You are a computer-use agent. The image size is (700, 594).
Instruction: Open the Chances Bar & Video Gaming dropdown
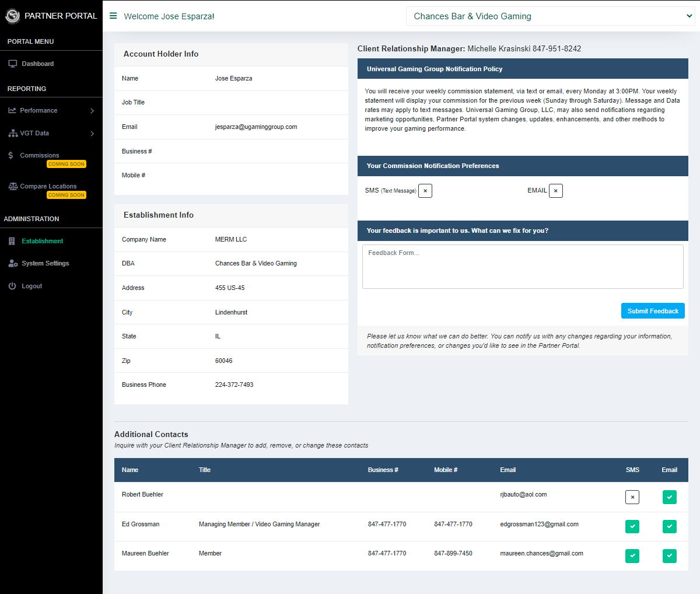[x=551, y=16]
